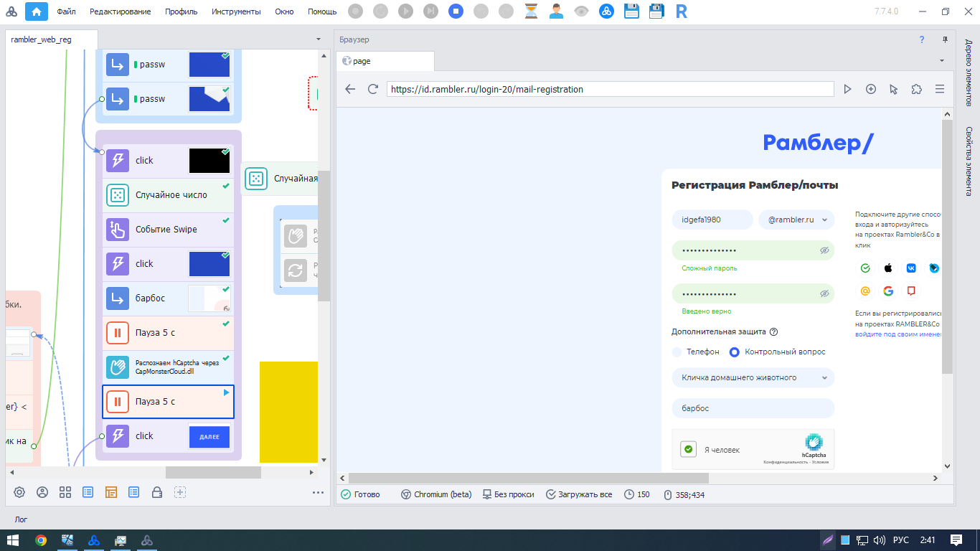The image size is (980, 551).
Task: Click the VK sign-in icon
Action: pyautogui.click(x=911, y=268)
